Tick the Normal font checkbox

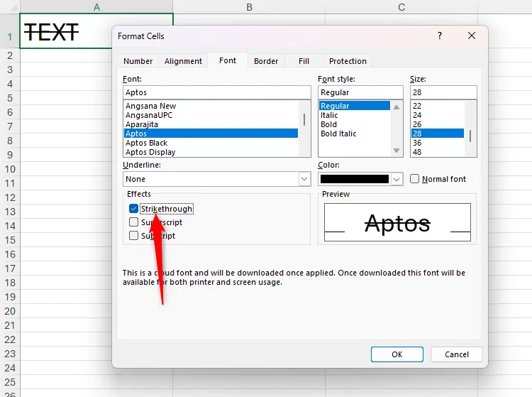[415, 179]
